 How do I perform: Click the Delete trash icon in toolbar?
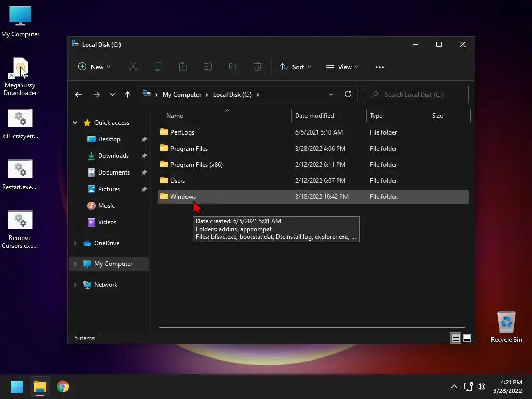pyautogui.click(x=258, y=67)
